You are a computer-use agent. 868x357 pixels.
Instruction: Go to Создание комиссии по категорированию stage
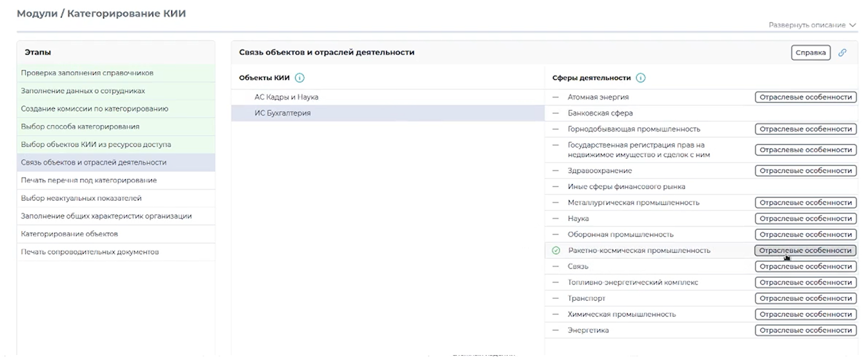[x=116, y=109]
